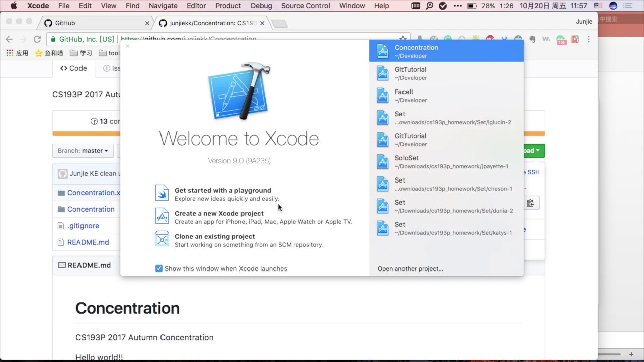
Task: Open the 学习 bookmarks folder
Action: pos(81,53)
